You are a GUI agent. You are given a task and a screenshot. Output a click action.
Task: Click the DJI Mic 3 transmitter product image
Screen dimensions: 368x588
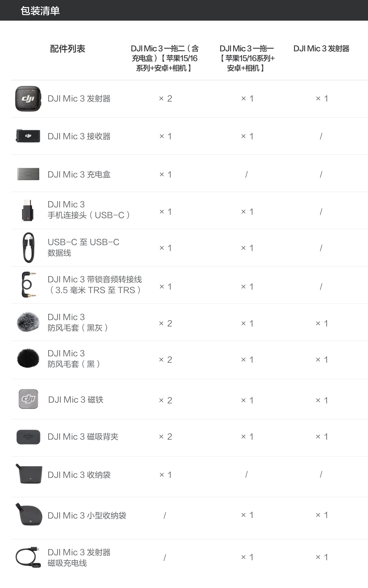[28, 98]
